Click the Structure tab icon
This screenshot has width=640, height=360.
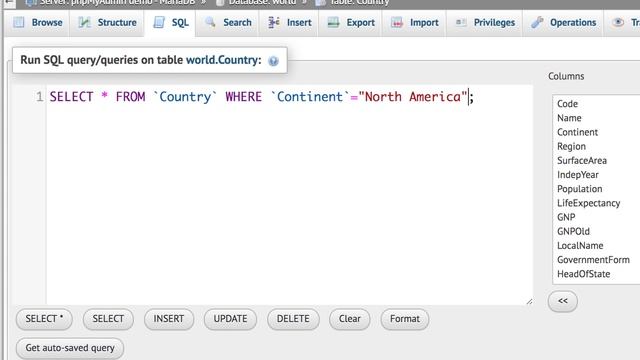84,22
